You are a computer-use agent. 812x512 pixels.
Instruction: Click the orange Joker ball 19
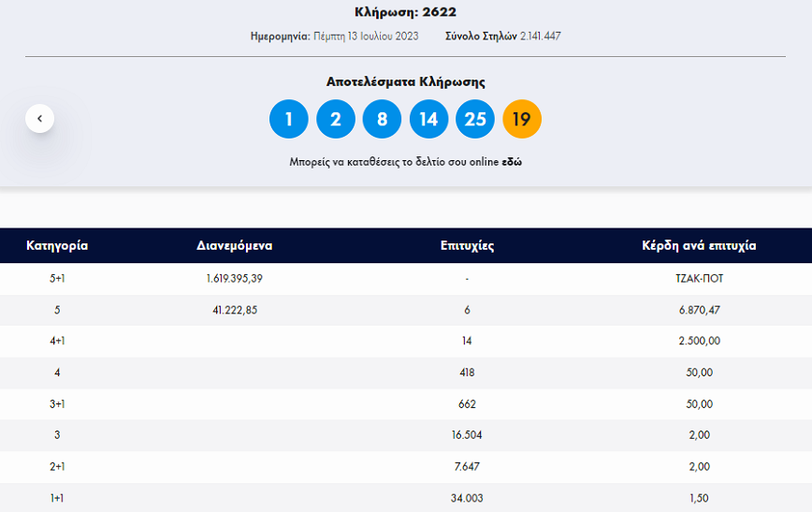[x=522, y=119]
